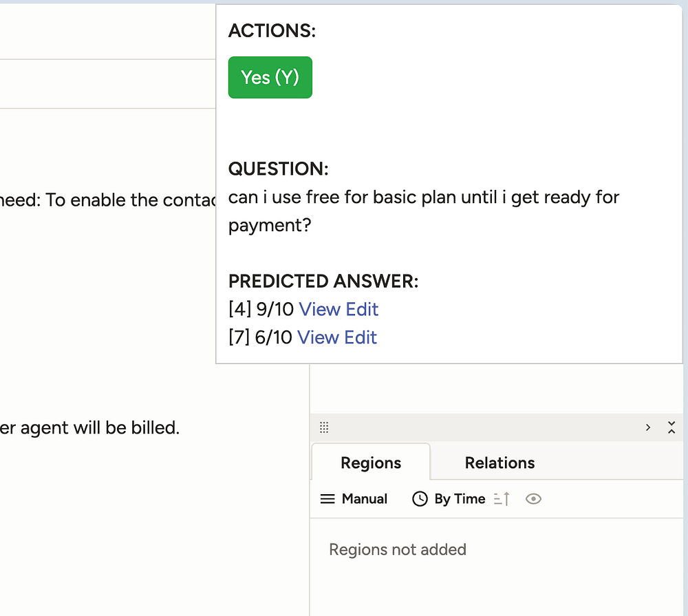Open the Manual grouping dropdown

354,499
